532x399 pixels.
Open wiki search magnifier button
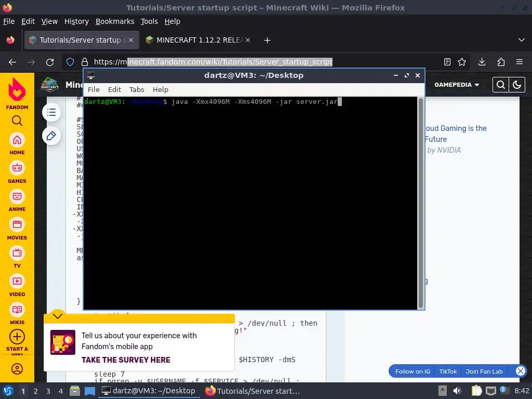coord(500,85)
